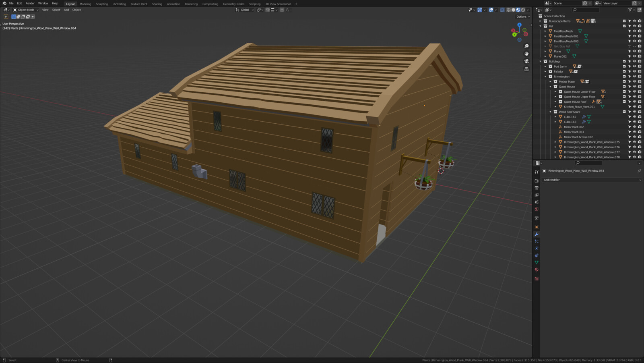Switch perspective/orthographic with grid gizmo
Image resolution: width=644 pixels, height=363 pixels.
(526, 69)
